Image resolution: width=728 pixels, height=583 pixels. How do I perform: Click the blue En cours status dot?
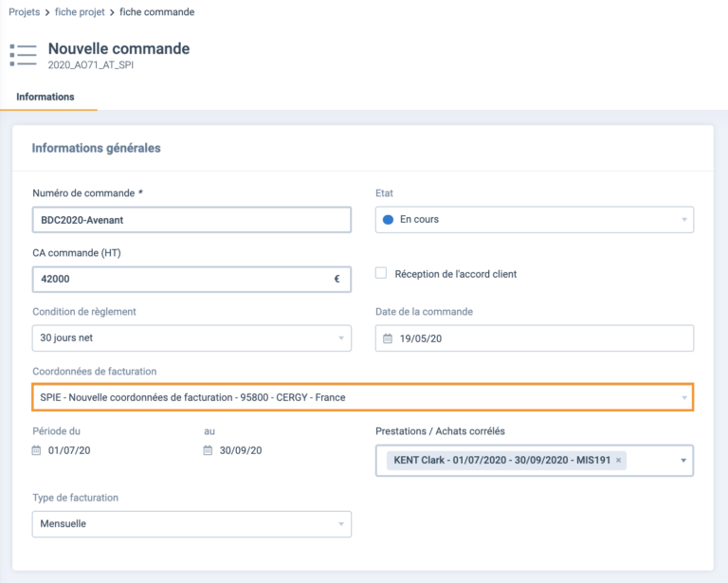pyautogui.click(x=388, y=220)
